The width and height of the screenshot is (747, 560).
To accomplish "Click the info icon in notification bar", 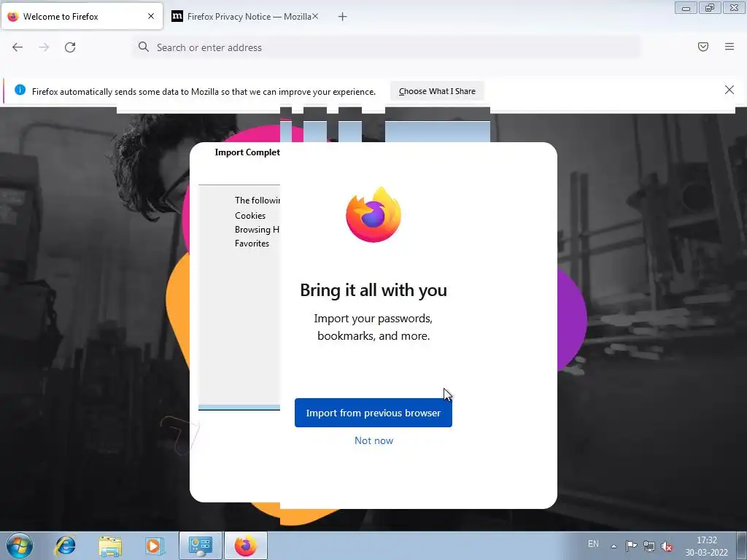I will click(x=20, y=90).
